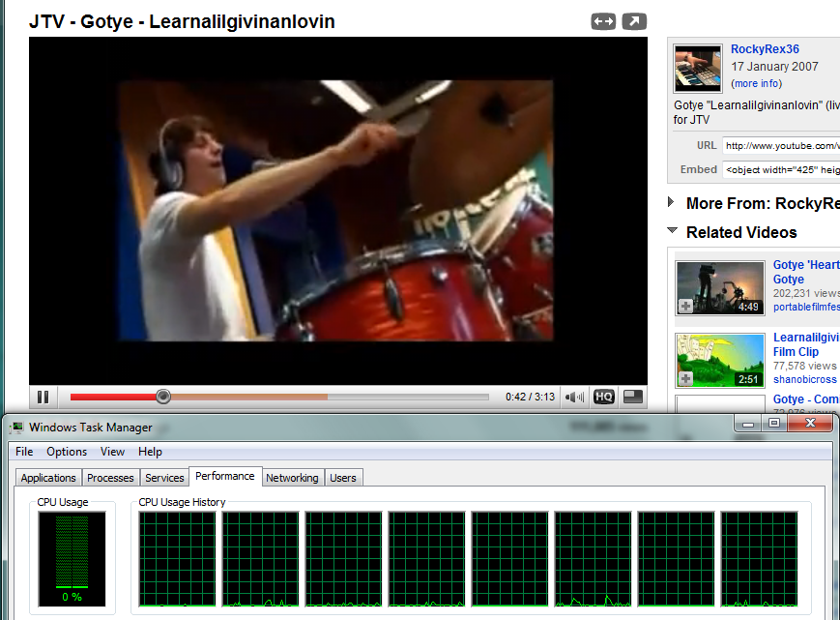Open Gotye 'Heart' related video title
This screenshot has width=840, height=620.
click(x=806, y=272)
